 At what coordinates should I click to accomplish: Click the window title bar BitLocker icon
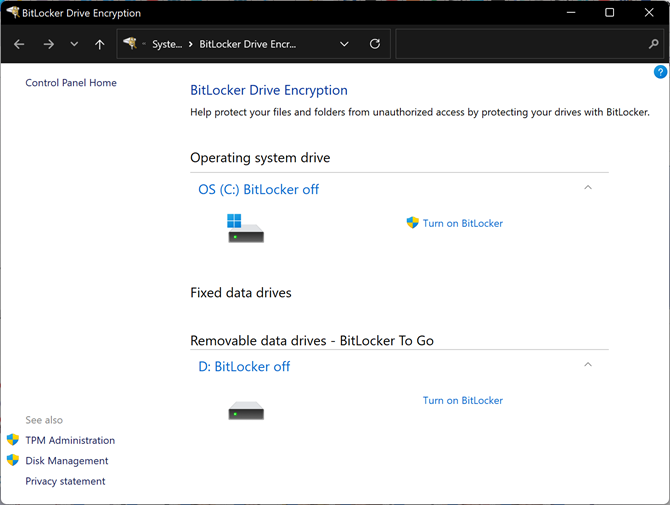point(13,12)
